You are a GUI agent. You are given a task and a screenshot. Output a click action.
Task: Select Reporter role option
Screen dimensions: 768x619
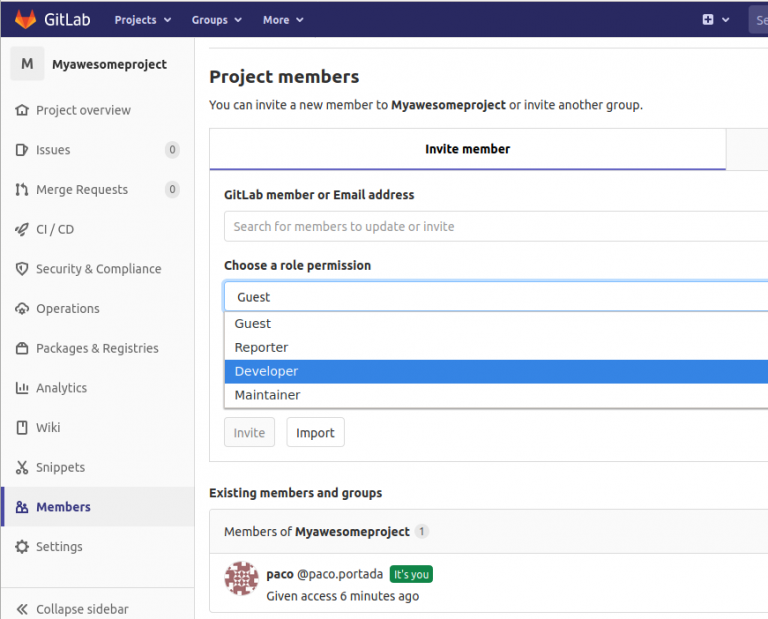[496, 348]
